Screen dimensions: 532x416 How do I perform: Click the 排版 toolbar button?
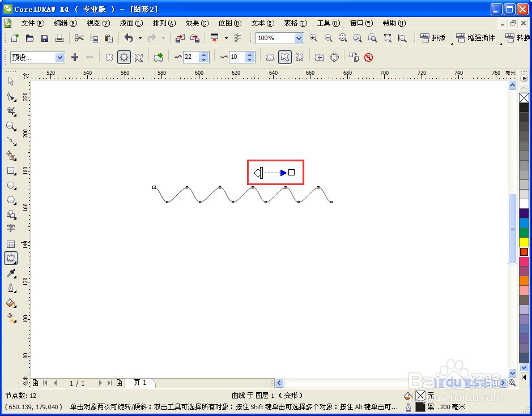pyautogui.click(x=433, y=37)
